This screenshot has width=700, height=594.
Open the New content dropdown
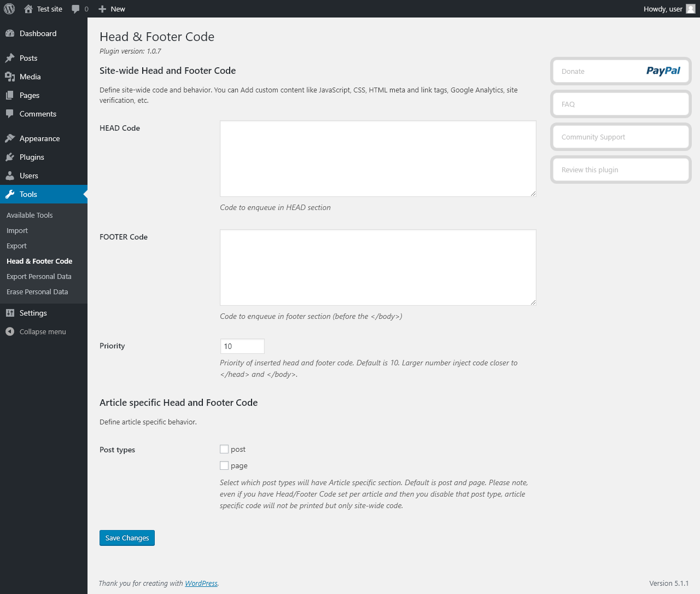(x=112, y=9)
